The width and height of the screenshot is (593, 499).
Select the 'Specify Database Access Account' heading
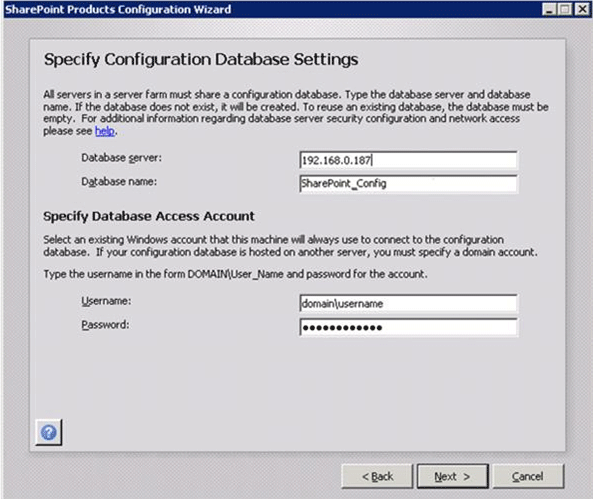click(x=149, y=216)
